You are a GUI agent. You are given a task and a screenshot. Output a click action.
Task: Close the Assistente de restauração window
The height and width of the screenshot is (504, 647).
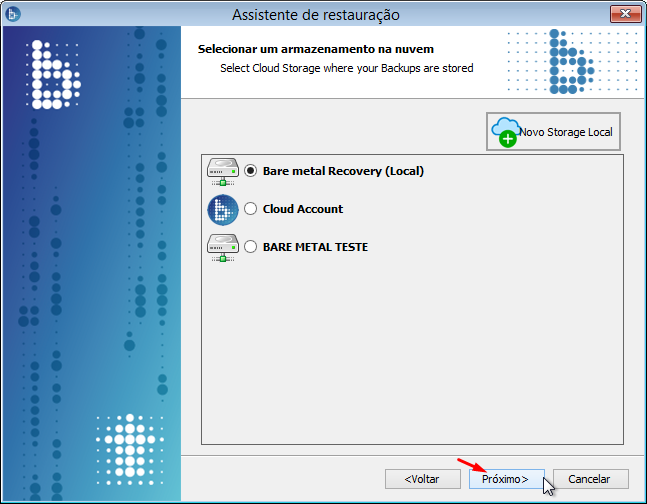(x=626, y=14)
